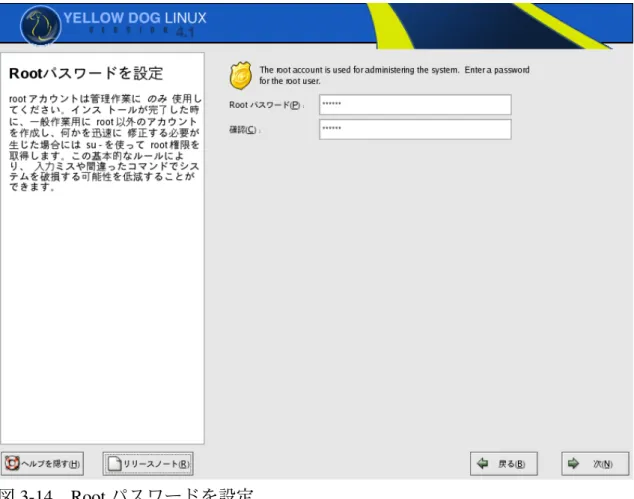The width and height of the screenshot is (634, 499).
Task: Click the ヘルプを隠す(H) button
Action: point(42,463)
